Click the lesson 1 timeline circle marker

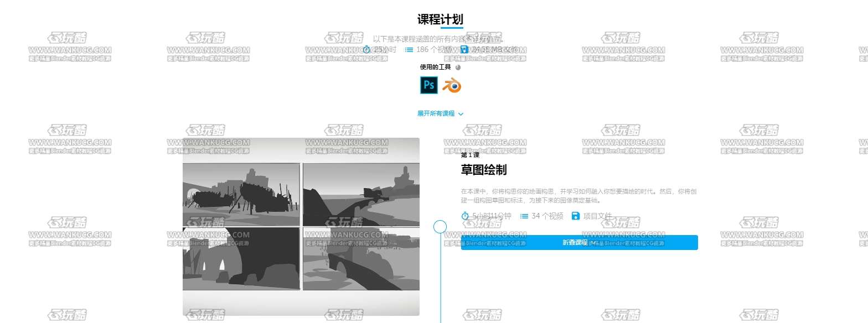(x=440, y=226)
